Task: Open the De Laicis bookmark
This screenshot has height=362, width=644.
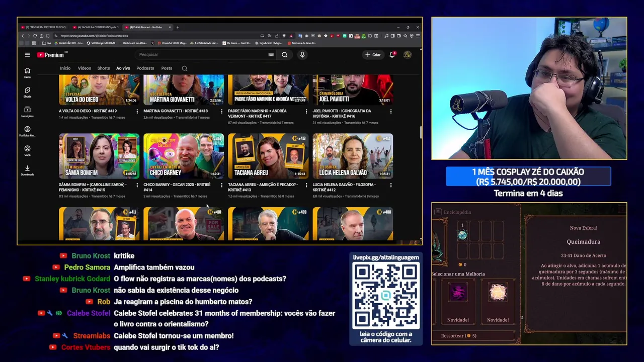Action: (x=237, y=43)
